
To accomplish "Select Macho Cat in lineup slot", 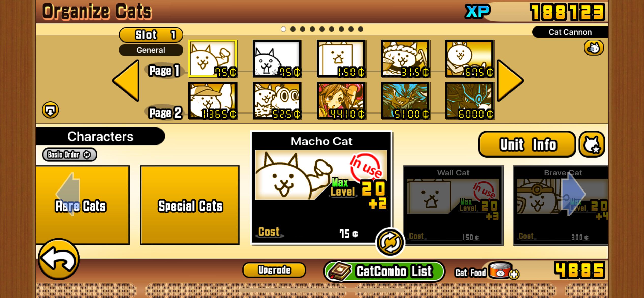I will 213,59.
